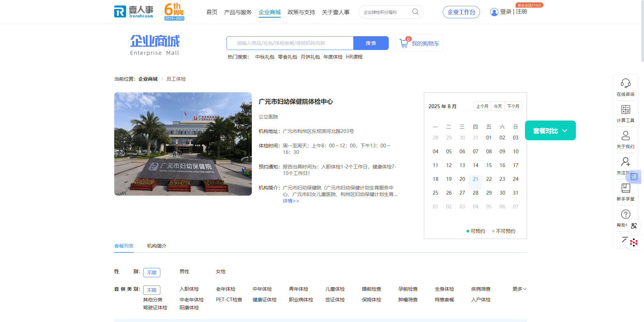Viewport: 644px width, 322px height.
Task: Click breadcrumb chevron separator
Action: 162,79
